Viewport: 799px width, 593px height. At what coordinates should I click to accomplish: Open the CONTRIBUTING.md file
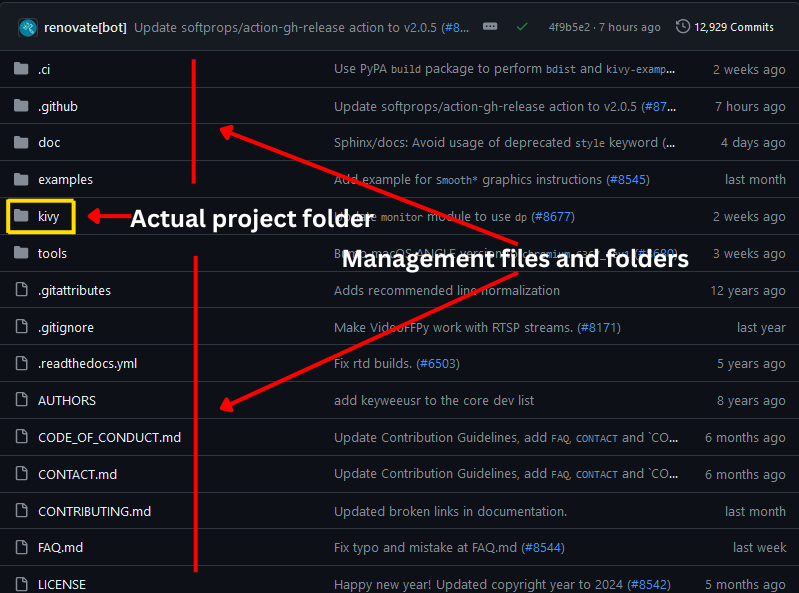click(94, 511)
